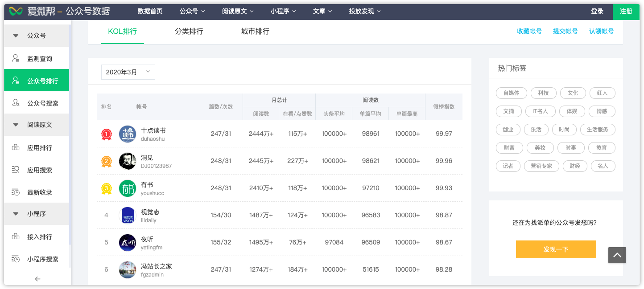
Task: Select the 文化 hot tag
Action: [x=573, y=93]
